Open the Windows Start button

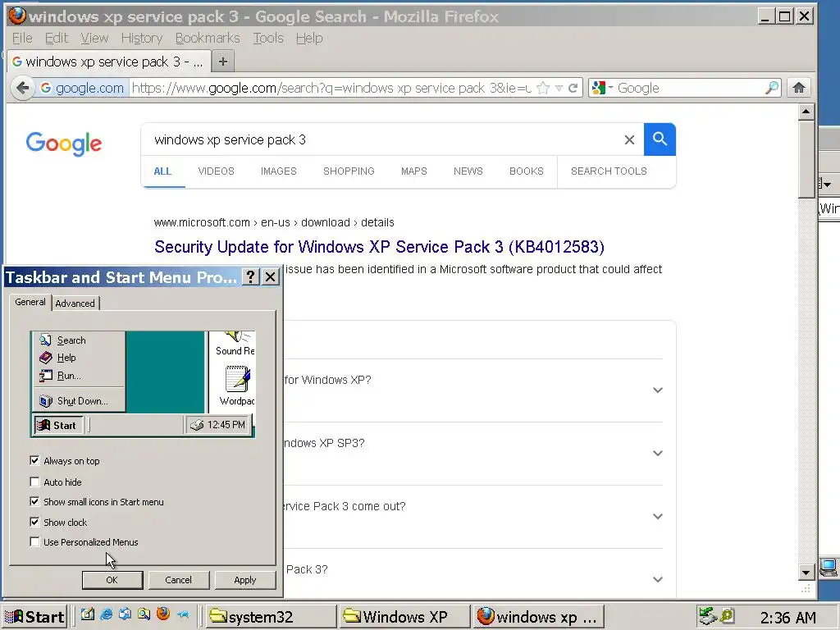coord(34,617)
